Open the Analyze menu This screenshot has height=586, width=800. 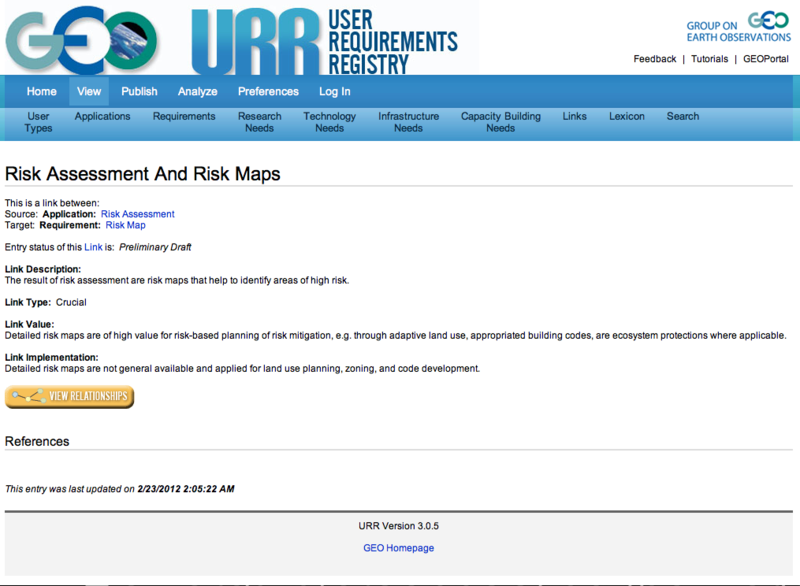[x=197, y=91]
